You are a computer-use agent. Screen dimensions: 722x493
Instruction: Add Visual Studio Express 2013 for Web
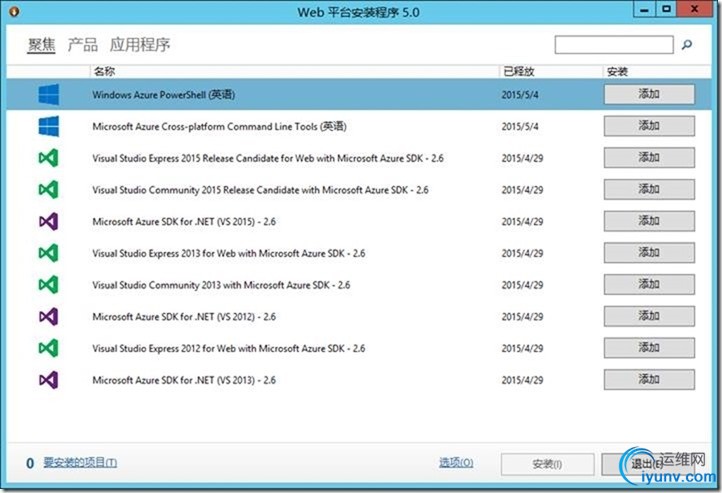pos(649,253)
